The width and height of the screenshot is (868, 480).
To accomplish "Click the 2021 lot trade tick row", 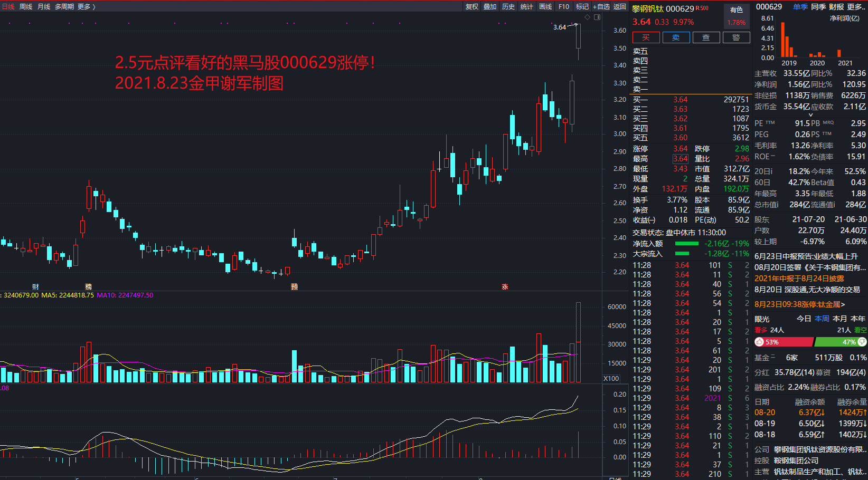I will tap(691, 398).
